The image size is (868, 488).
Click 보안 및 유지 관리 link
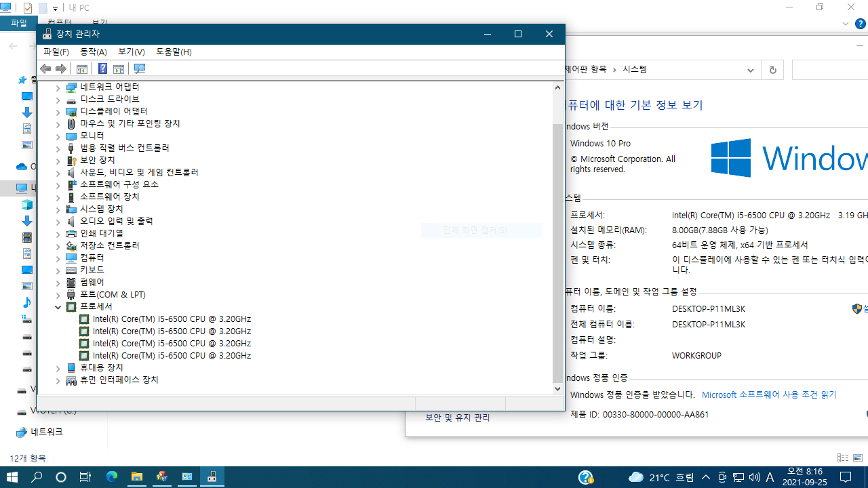(458, 418)
